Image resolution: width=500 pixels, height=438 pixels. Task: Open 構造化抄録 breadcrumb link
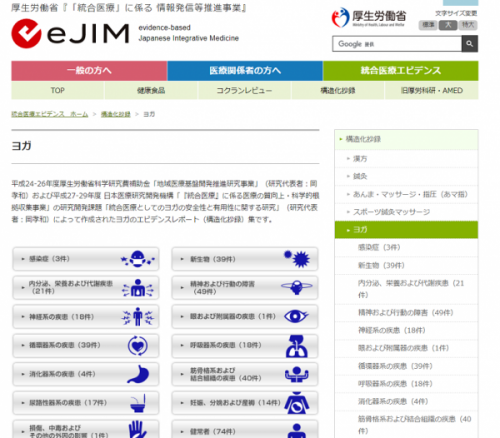pyautogui.click(x=116, y=114)
